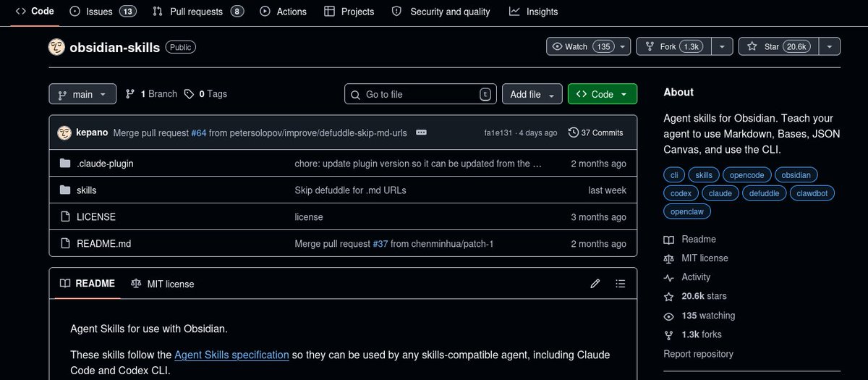Open the Projects tab

tap(349, 12)
